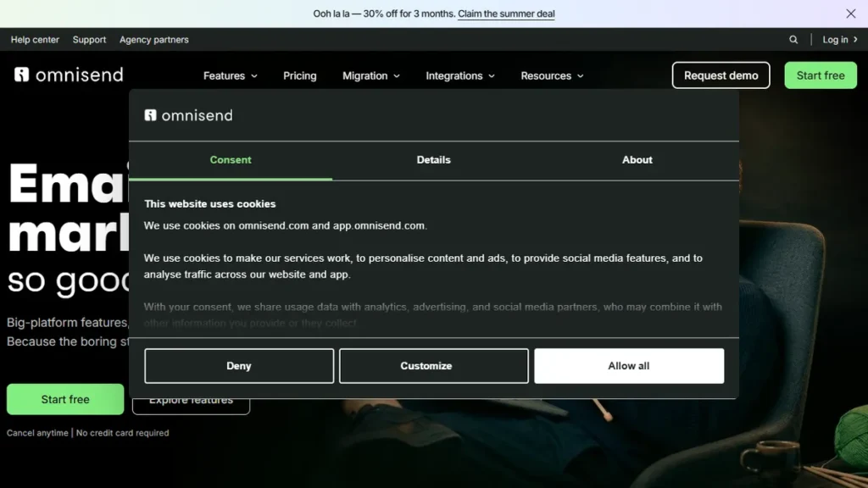
Task: Click the Omnisend logo in header
Action: point(69,75)
